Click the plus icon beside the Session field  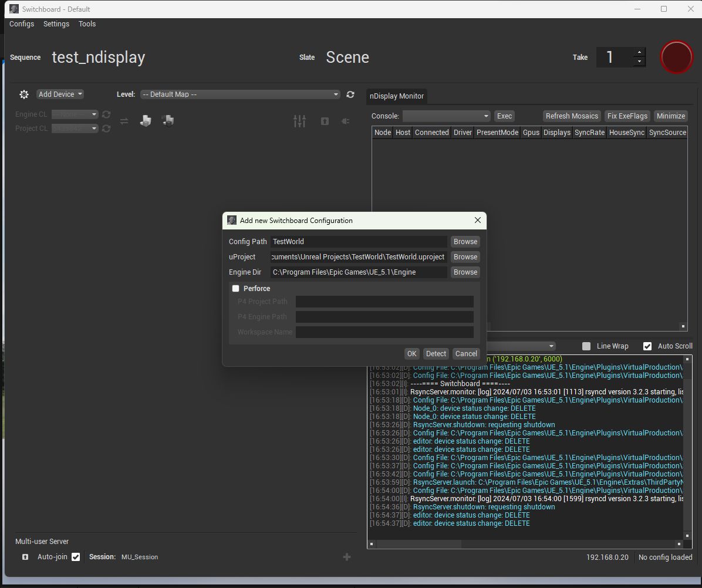[346, 557]
